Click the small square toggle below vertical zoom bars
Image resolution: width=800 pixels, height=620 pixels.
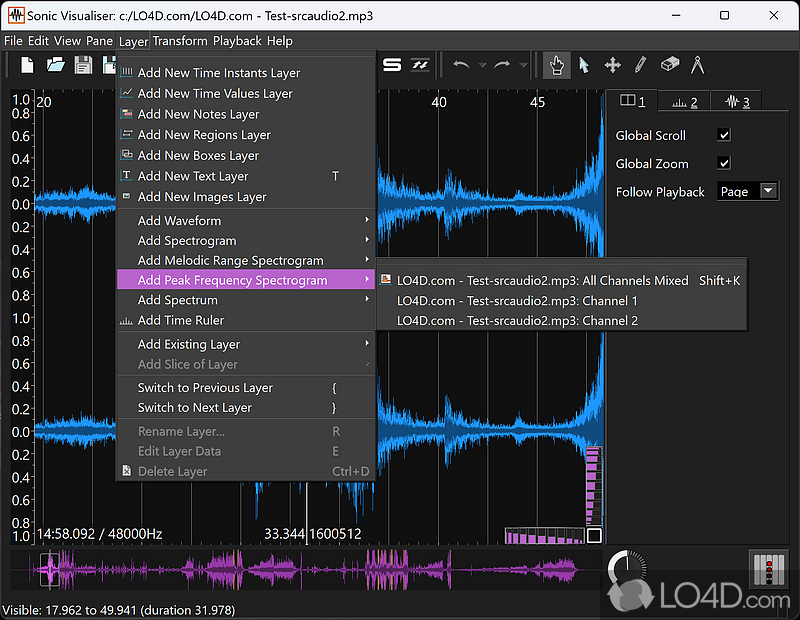(594, 536)
